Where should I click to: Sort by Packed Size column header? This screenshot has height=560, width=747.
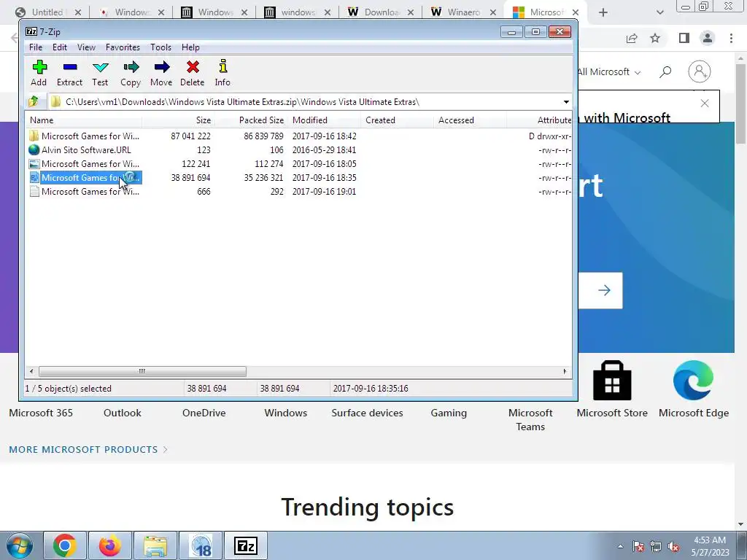pyautogui.click(x=251, y=120)
